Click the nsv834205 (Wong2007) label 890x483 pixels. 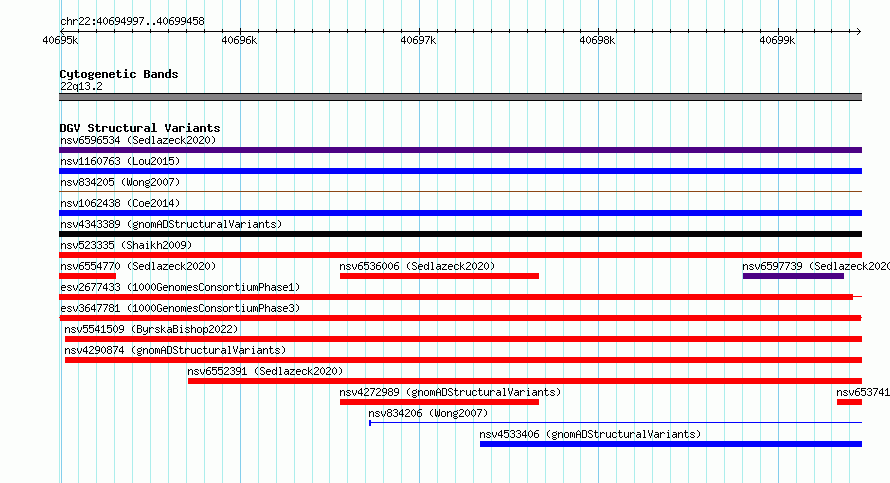click(120, 182)
